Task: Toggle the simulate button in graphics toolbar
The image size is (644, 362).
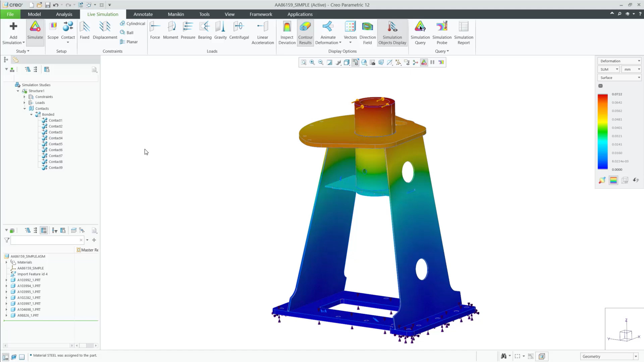Action: (x=424, y=62)
